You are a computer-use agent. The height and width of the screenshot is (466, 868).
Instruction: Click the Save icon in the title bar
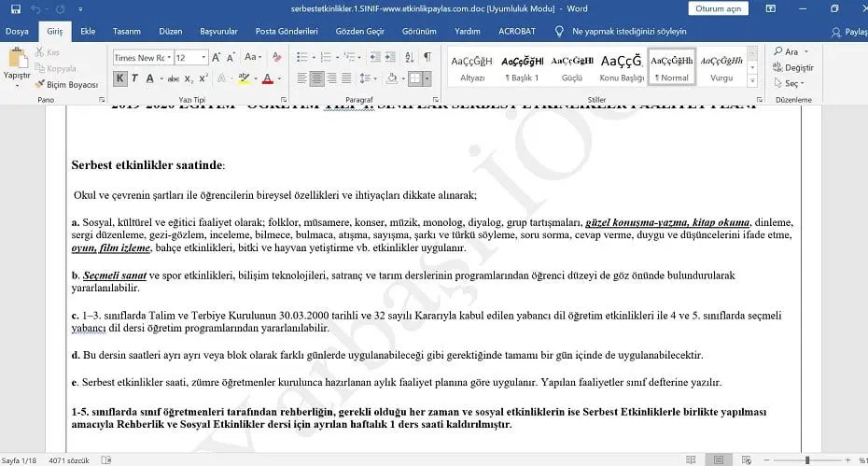[16, 8]
